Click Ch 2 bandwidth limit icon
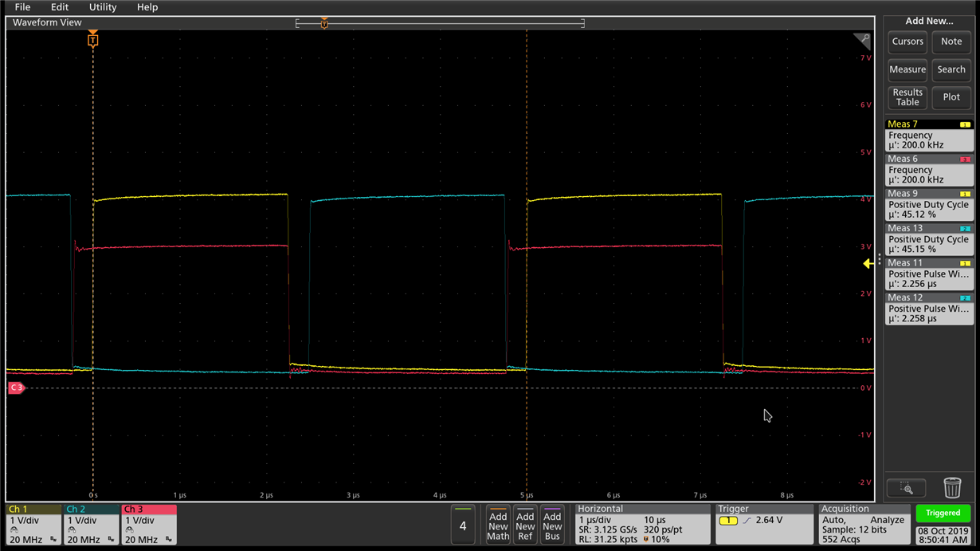 tap(112, 540)
